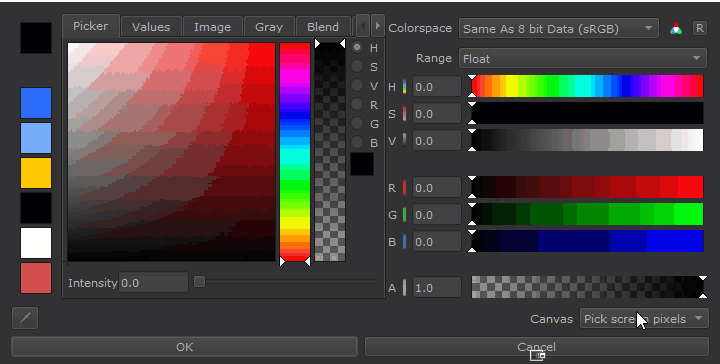Image resolution: width=720 pixels, height=364 pixels.
Task: Click the black preview swatch below radio buttons
Action: pyautogui.click(x=362, y=164)
